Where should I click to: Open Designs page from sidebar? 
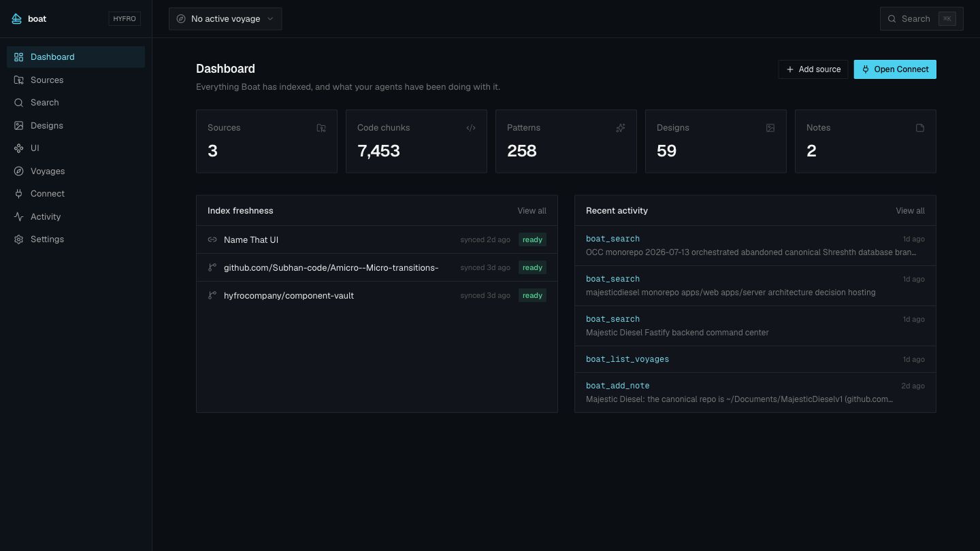(76, 126)
